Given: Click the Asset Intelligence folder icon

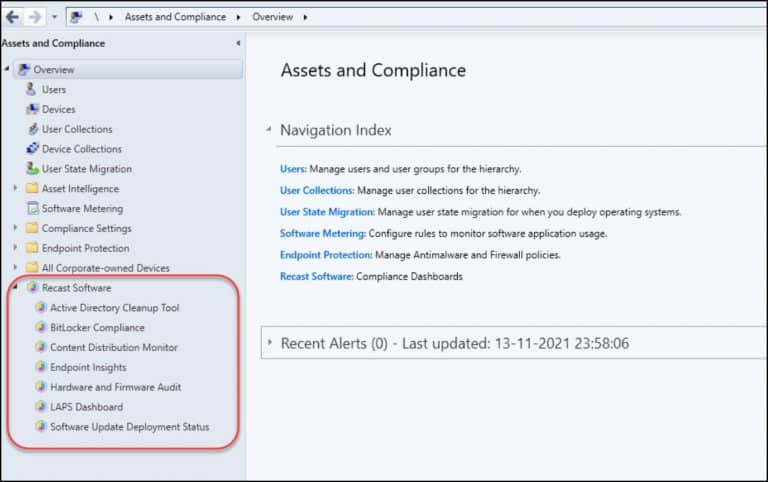Looking at the screenshot, I should click(32, 188).
